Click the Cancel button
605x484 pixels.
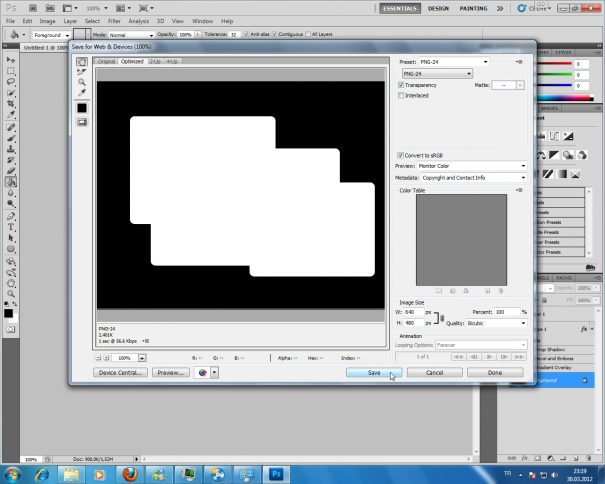click(434, 372)
